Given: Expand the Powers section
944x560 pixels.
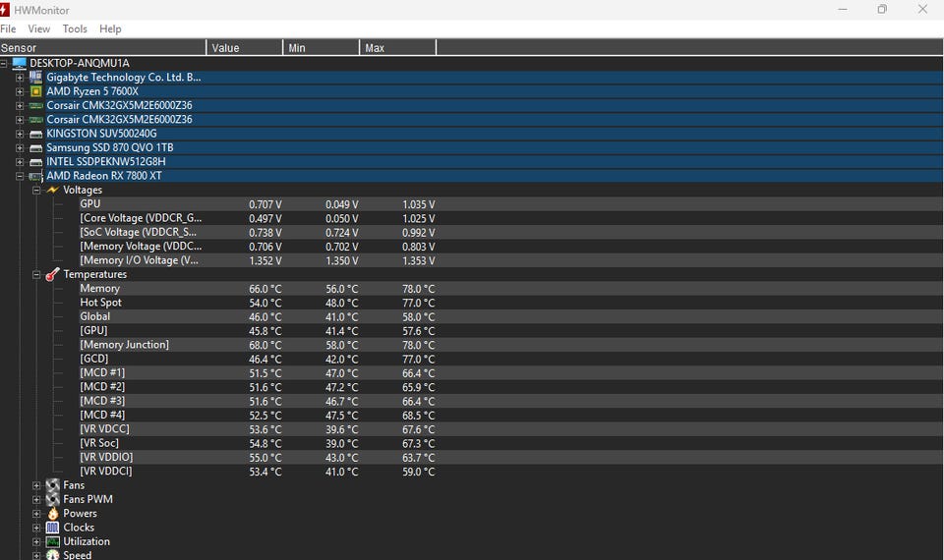Looking at the screenshot, I should point(36,514).
